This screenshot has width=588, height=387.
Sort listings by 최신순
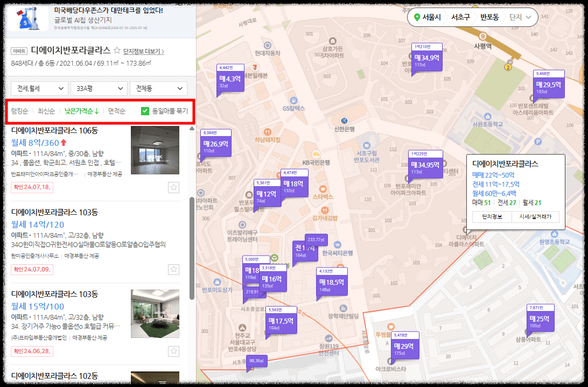[x=46, y=111]
